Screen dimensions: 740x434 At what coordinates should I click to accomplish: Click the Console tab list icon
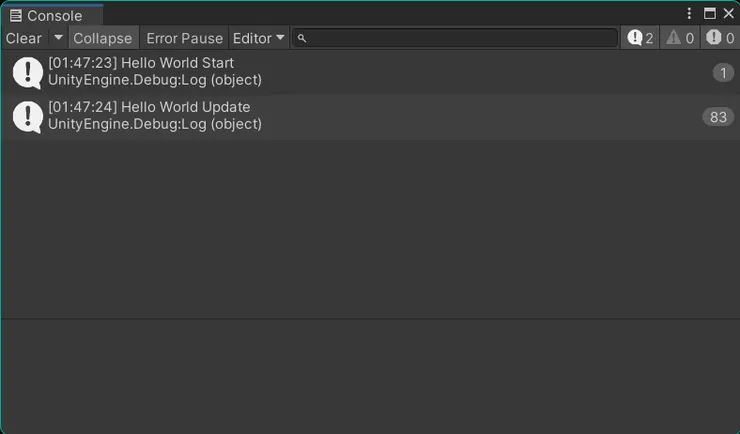15,15
